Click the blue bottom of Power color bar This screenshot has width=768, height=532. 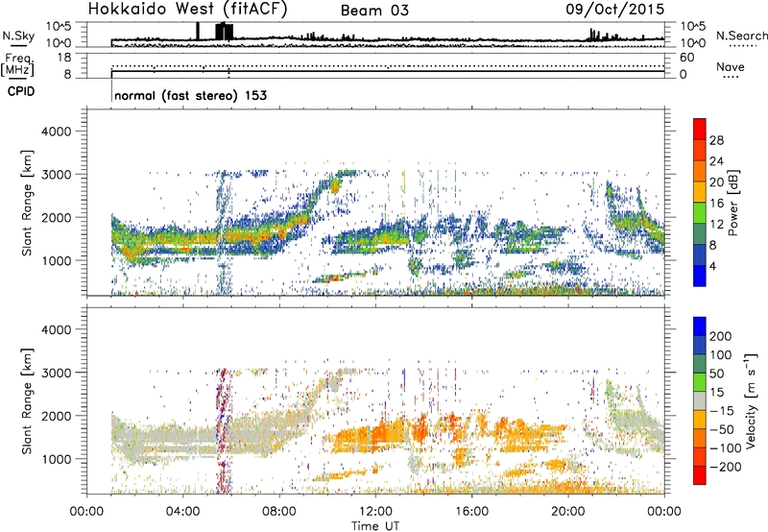coord(700,276)
